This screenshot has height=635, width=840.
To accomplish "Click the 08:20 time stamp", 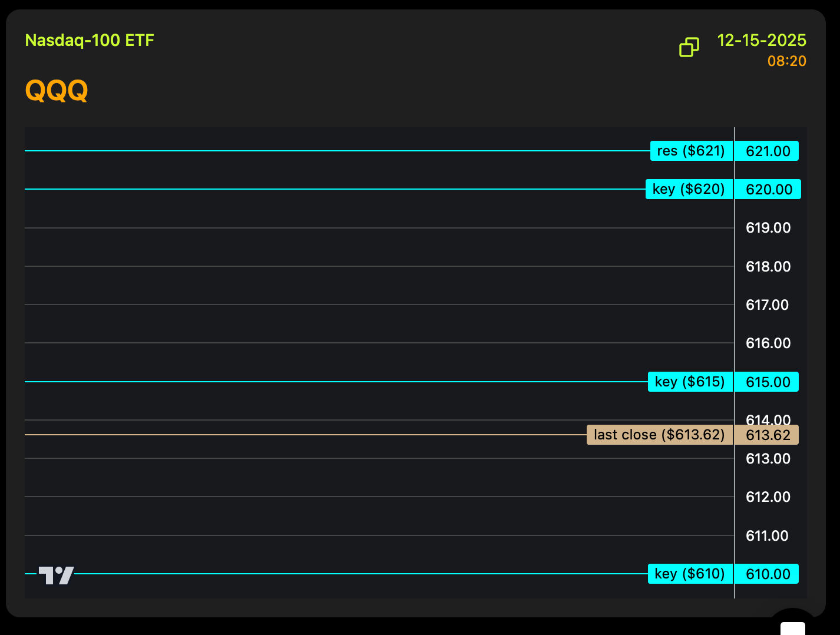I will [x=786, y=61].
